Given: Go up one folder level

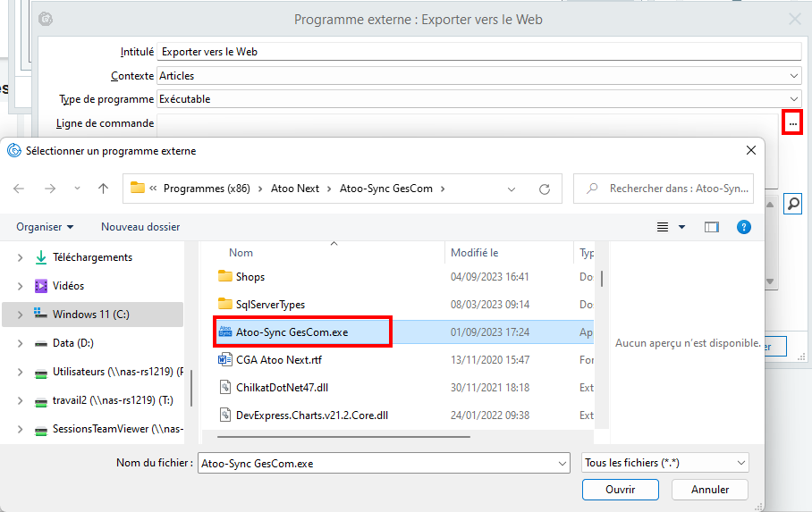Looking at the screenshot, I should pos(104,189).
